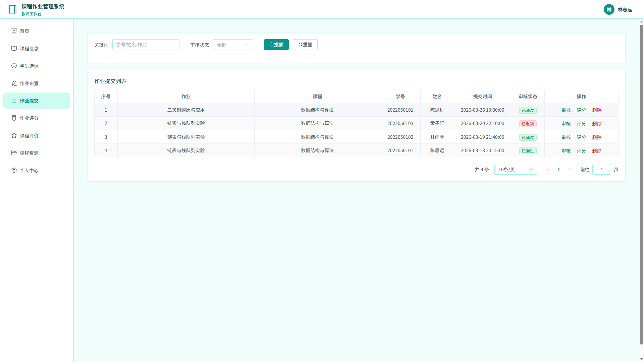
Task: Open the 课程信息 book icon item
Action: coord(37,48)
